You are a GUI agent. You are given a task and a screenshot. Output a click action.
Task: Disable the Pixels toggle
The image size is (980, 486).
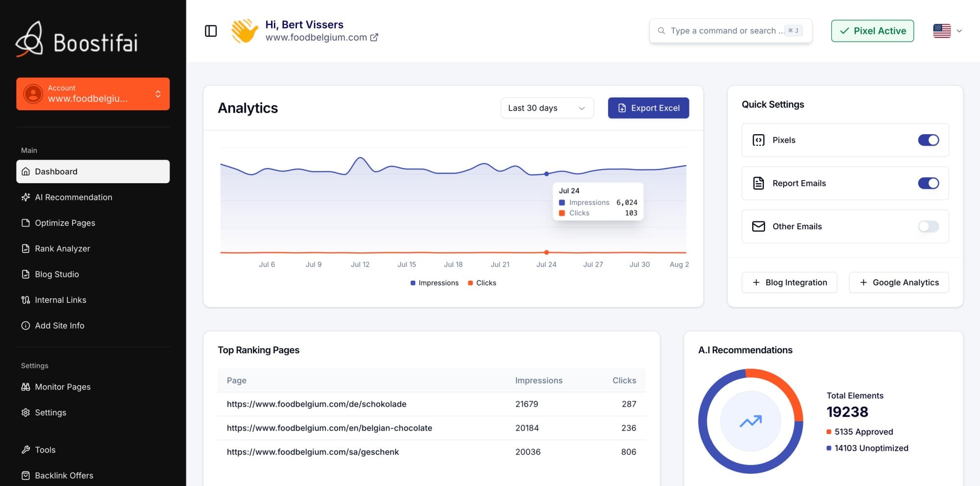pyautogui.click(x=928, y=140)
